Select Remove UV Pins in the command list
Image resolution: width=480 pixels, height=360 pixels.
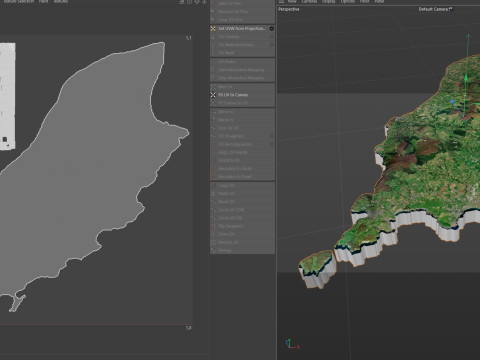[242, 12]
